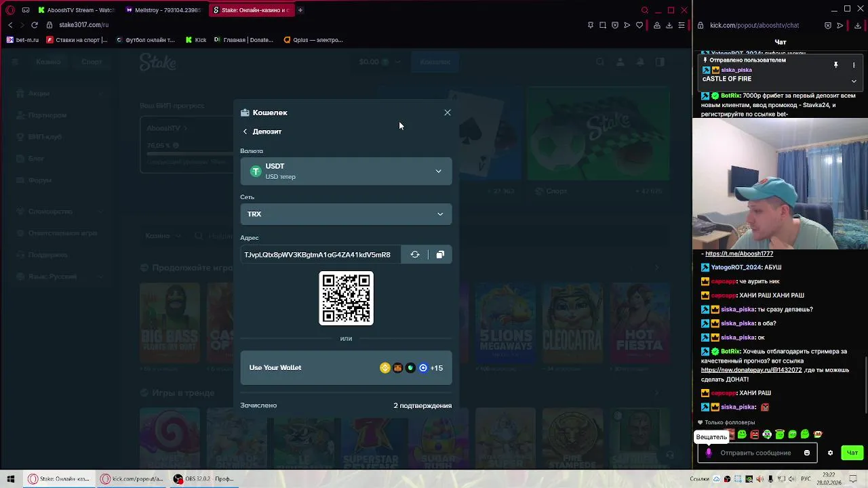This screenshot has width=868, height=488.
Task: Click the send-arrow icon in the Stake toolbar
Action: [x=627, y=25]
